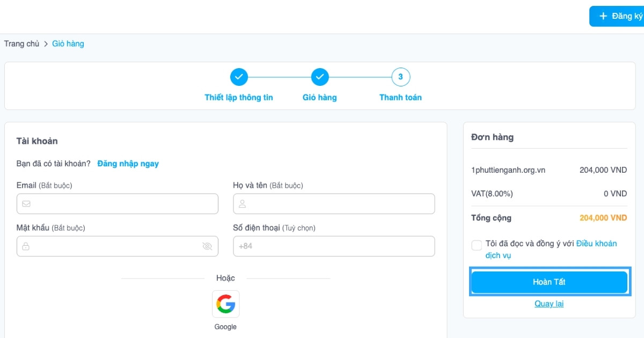Toggle password visibility eye icon

207,246
